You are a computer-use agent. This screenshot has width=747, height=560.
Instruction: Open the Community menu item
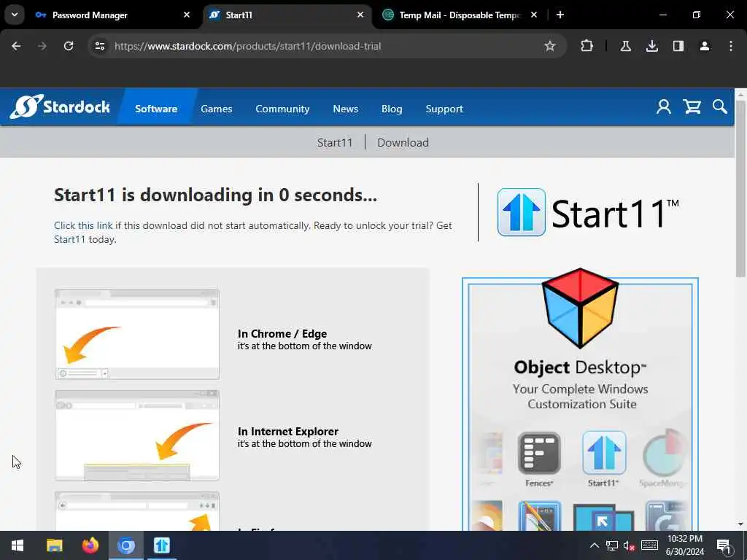282,109
